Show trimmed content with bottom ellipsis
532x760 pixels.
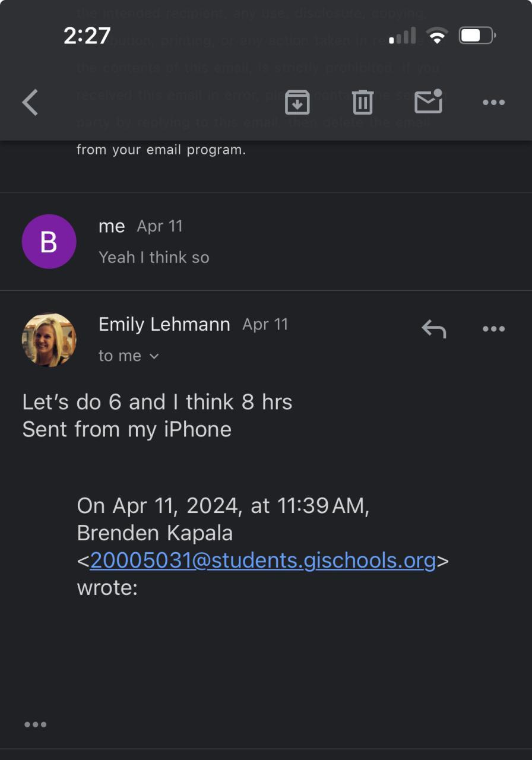(x=35, y=724)
